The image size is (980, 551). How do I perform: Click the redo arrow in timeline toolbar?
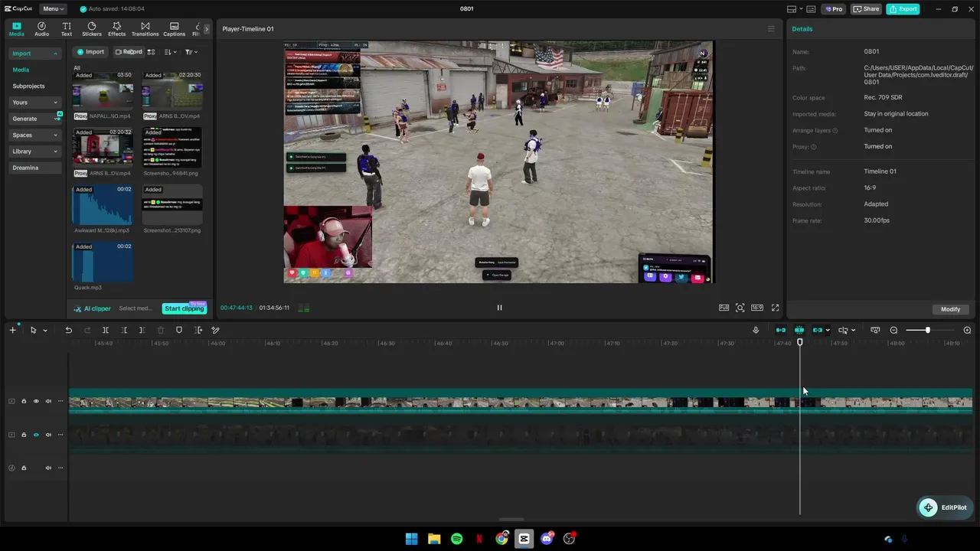point(87,331)
